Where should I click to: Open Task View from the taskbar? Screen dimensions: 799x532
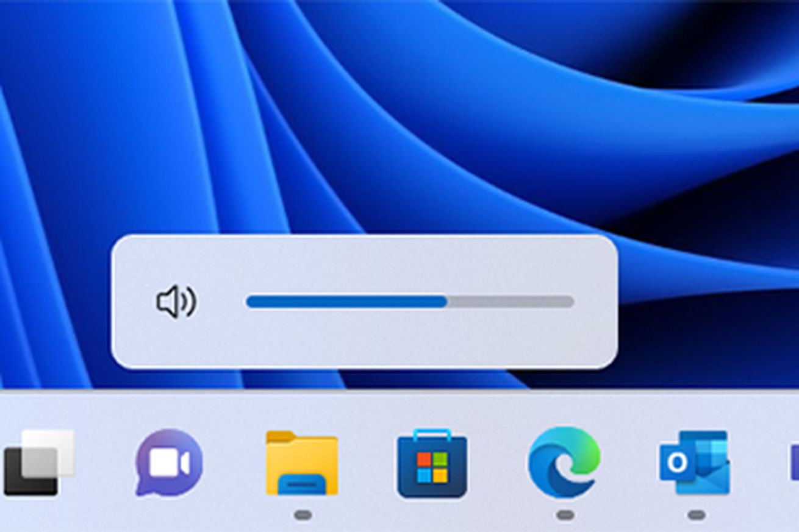pyautogui.click(x=38, y=463)
